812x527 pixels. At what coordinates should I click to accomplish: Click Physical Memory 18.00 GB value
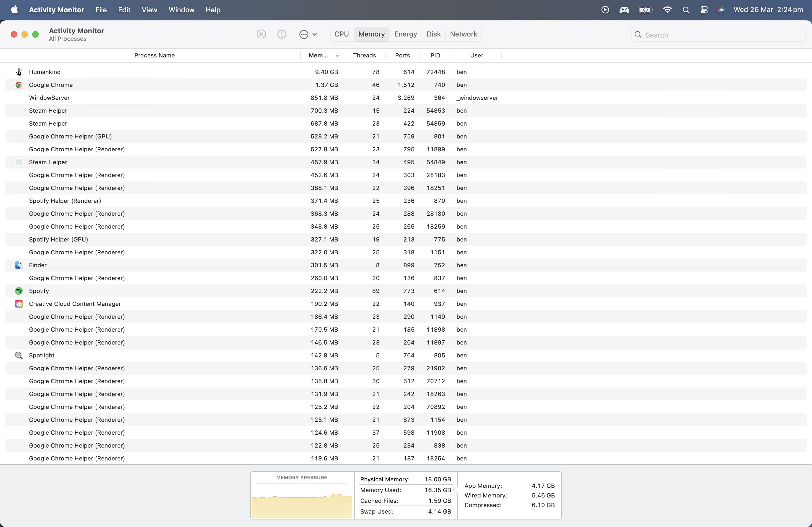438,479
